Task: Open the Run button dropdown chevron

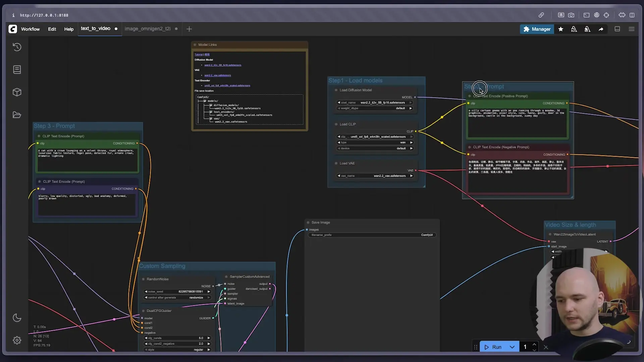Action: click(x=512, y=347)
